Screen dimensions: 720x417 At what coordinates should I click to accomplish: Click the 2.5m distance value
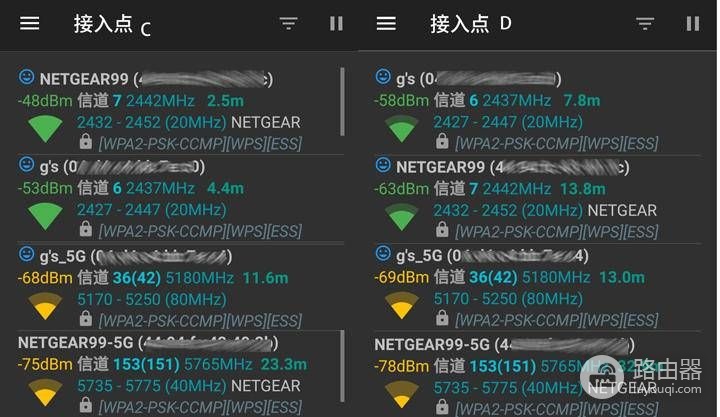(225, 101)
